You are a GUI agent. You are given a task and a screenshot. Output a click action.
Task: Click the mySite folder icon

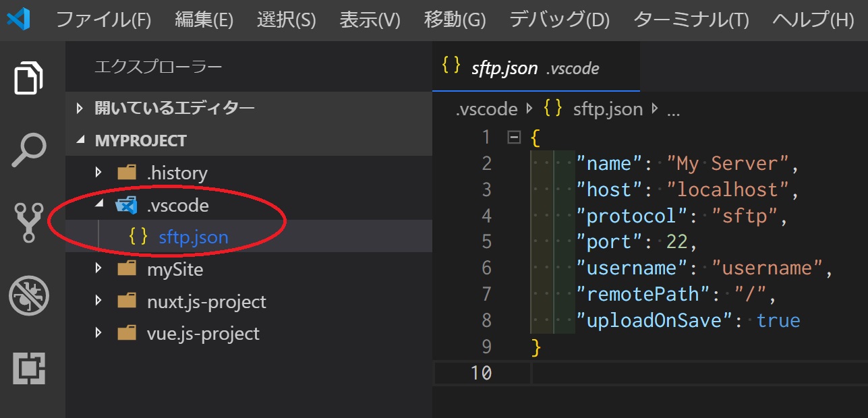tap(126, 269)
